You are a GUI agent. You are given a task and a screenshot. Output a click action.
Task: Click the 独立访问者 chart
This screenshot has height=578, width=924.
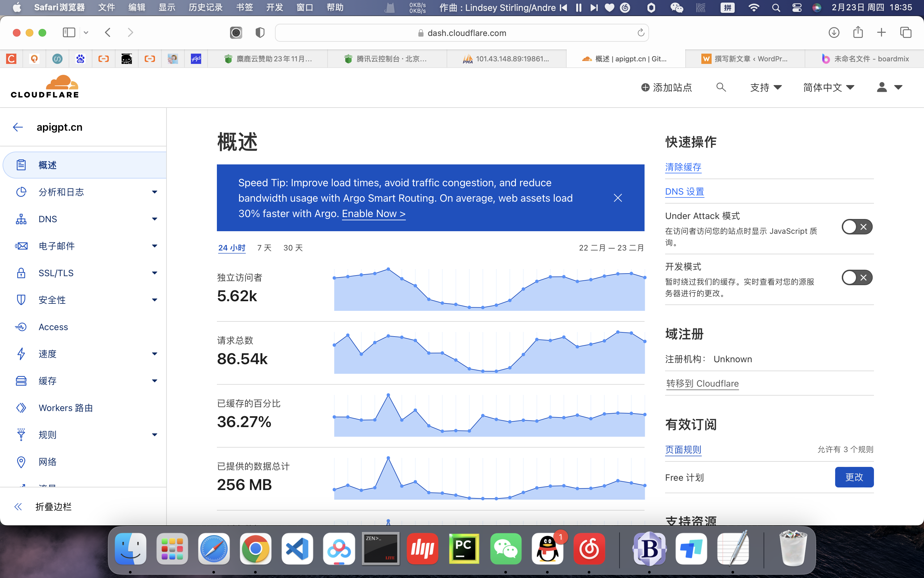click(490, 289)
